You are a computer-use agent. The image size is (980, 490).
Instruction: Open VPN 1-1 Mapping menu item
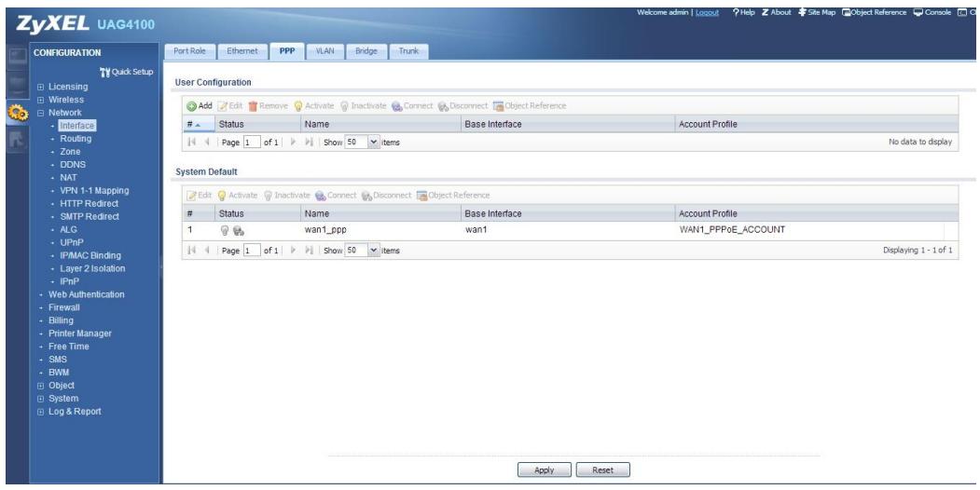(x=94, y=191)
